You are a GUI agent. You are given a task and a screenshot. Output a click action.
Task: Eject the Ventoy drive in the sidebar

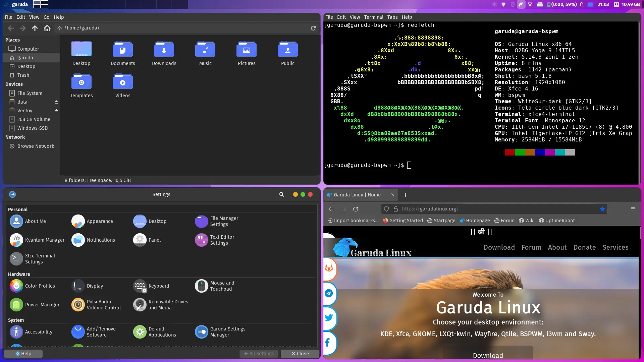[x=56, y=111]
